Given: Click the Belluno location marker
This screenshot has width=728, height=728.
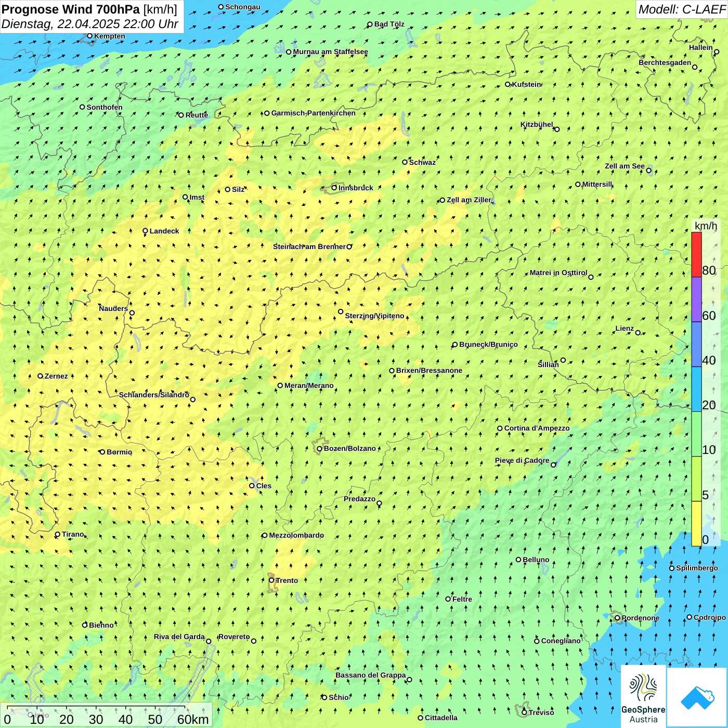Looking at the screenshot, I should pyautogui.click(x=518, y=560).
